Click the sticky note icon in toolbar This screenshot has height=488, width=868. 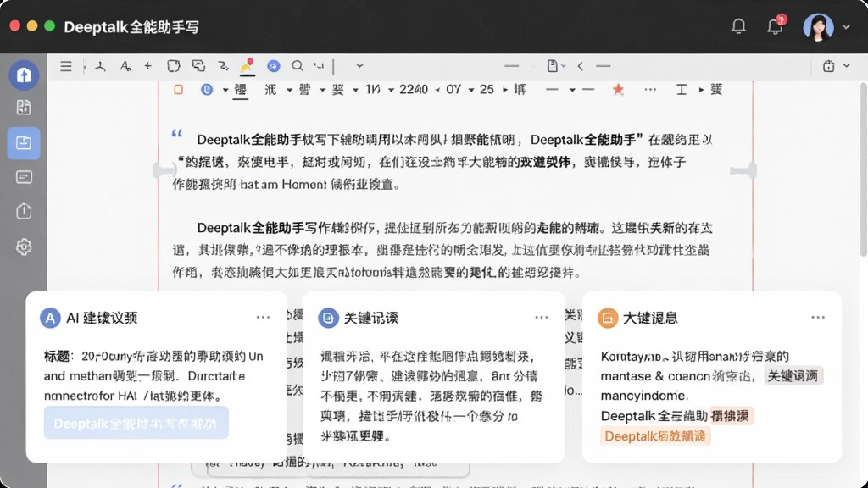pos(174,66)
